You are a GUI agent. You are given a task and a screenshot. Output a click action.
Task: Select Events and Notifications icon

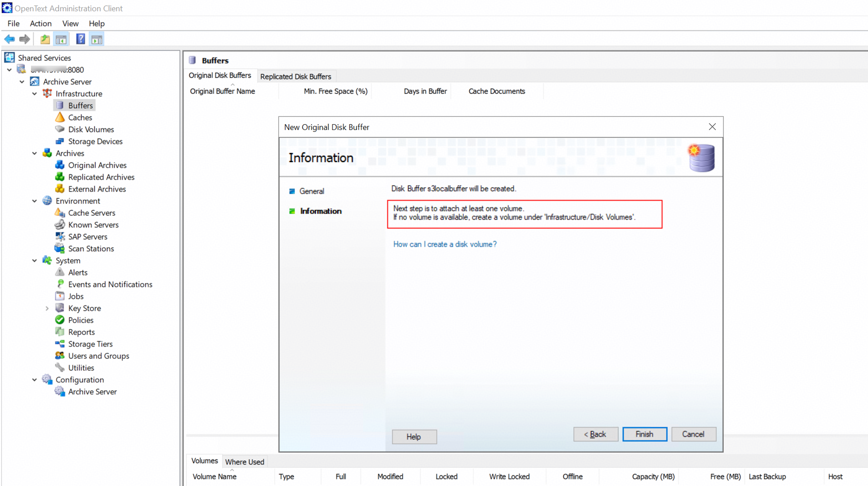click(60, 284)
